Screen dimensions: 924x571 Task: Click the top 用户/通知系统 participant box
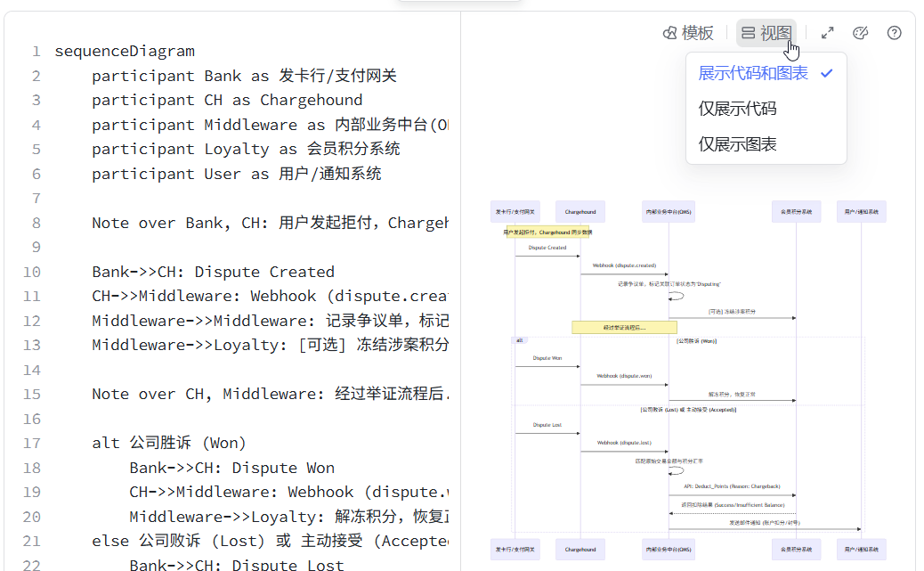pyautogui.click(x=861, y=213)
